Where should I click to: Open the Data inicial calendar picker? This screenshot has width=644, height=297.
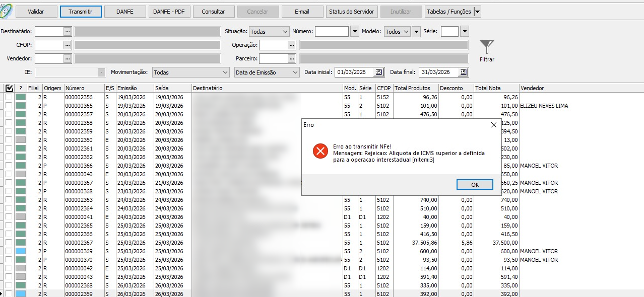click(x=378, y=72)
